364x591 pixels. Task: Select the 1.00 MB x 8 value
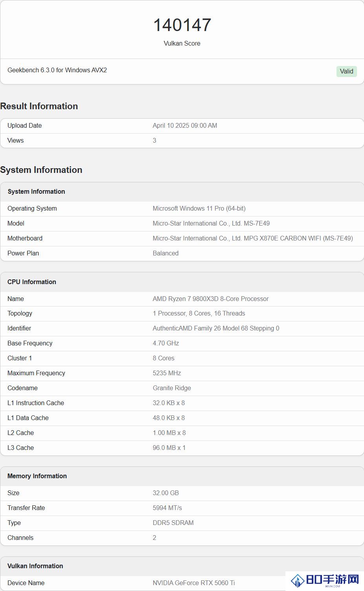coord(169,433)
